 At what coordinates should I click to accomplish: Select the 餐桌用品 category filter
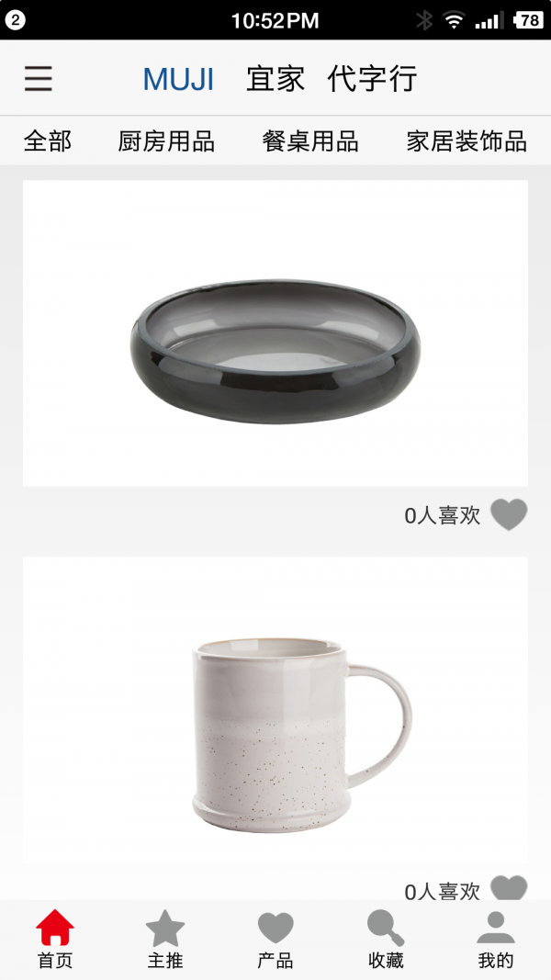tap(310, 141)
